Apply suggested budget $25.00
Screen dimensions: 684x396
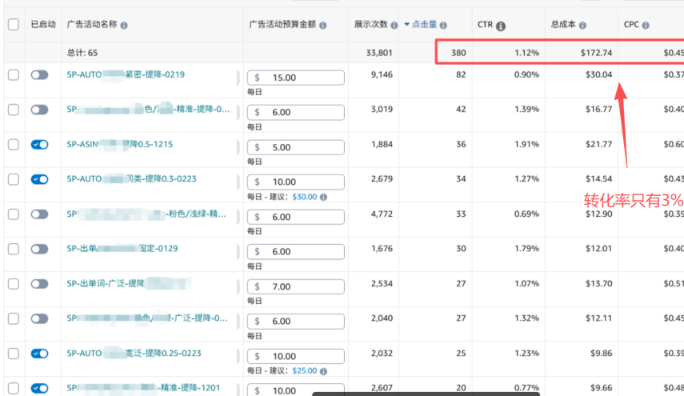click(x=304, y=371)
